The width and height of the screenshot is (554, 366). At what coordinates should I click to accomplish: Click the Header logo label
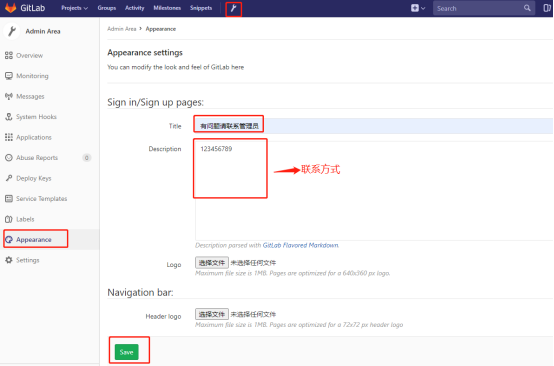pyautogui.click(x=163, y=317)
